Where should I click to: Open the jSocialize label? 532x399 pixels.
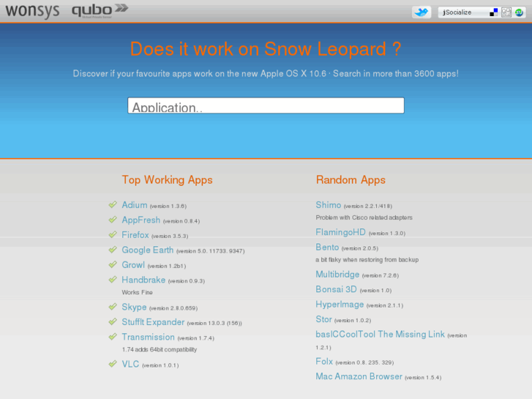click(457, 12)
